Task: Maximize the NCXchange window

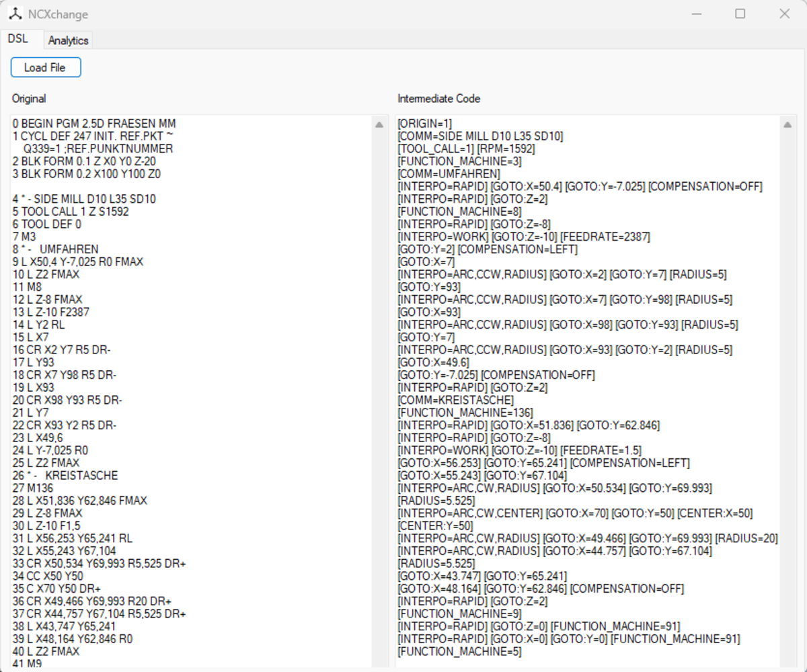Action: pos(740,14)
